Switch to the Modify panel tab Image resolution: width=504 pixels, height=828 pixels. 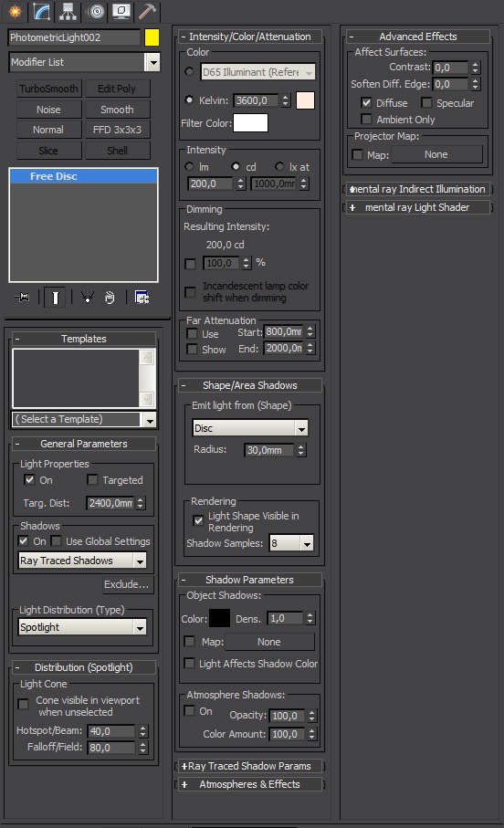(42, 11)
